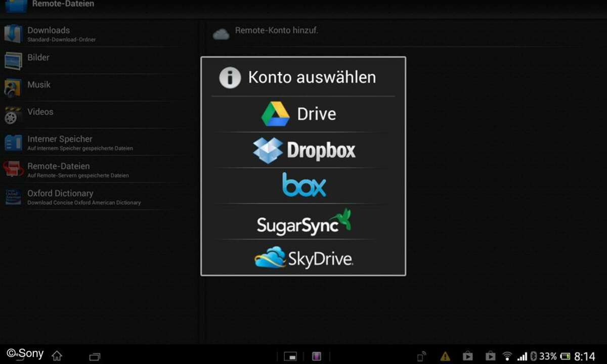The height and width of the screenshot is (364, 607).
Task: Tap the mobile signal strength icon
Action: tap(522, 356)
